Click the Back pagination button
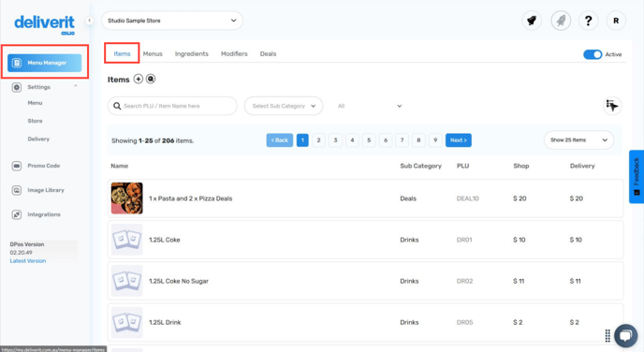 (x=280, y=140)
